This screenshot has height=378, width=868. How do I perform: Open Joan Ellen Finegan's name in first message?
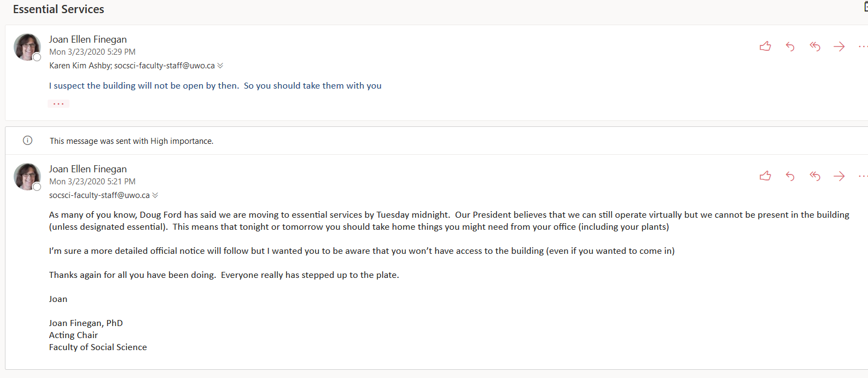pyautogui.click(x=88, y=39)
